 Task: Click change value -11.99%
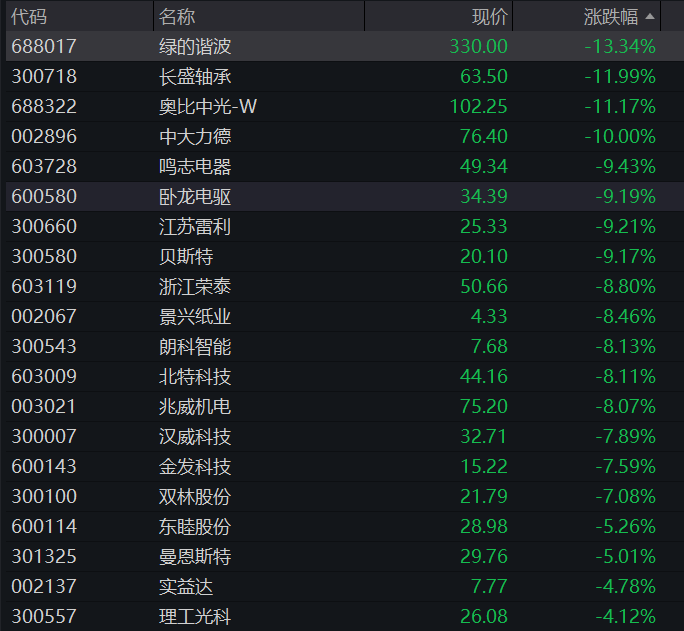620,76
